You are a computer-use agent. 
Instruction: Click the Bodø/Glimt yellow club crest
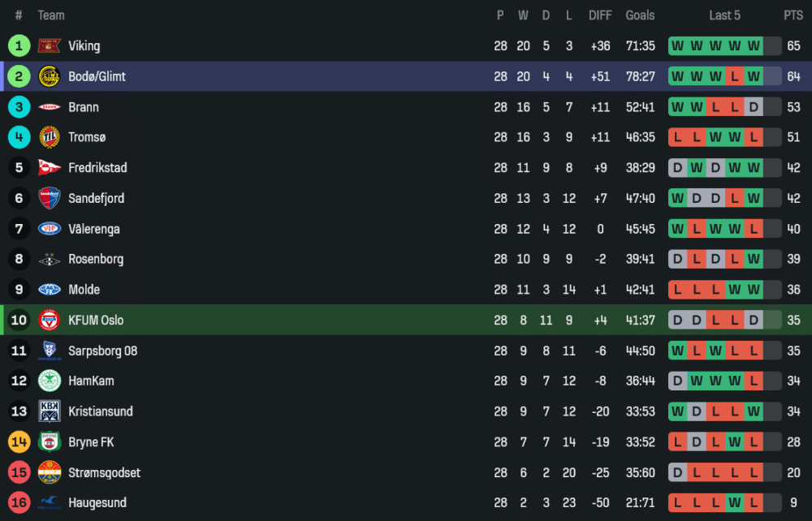click(x=50, y=76)
